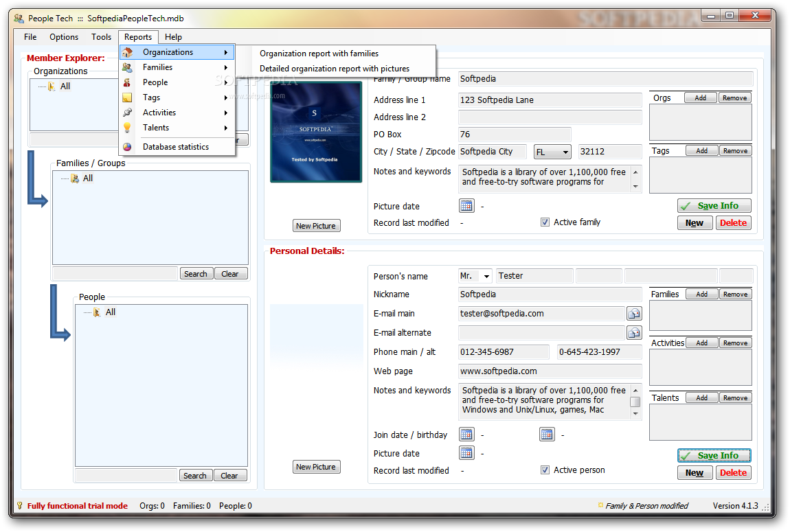Select All folder icon in Organizations tree

(52, 86)
